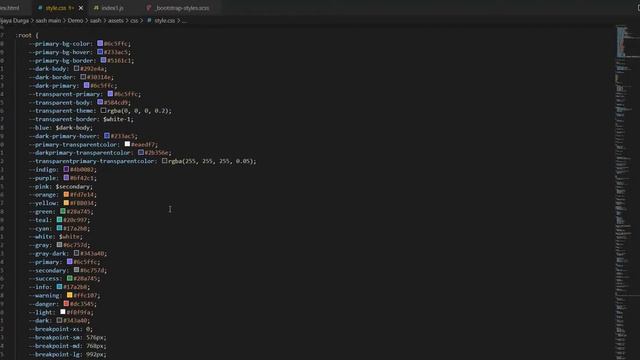Image resolution: width=640 pixels, height=360 pixels.
Task: Click the --dark-primary-hover color swatch
Action: [x=107, y=136]
